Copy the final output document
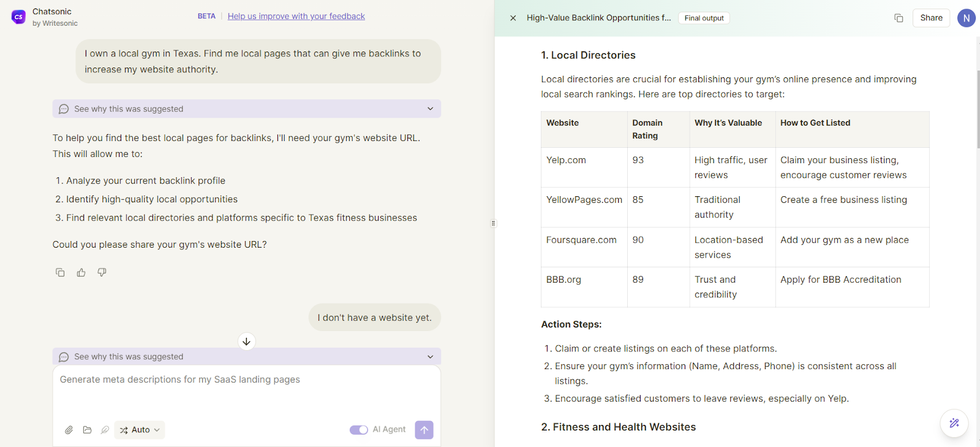This screenshot has width=980, height=447. (x=899, y=18)
